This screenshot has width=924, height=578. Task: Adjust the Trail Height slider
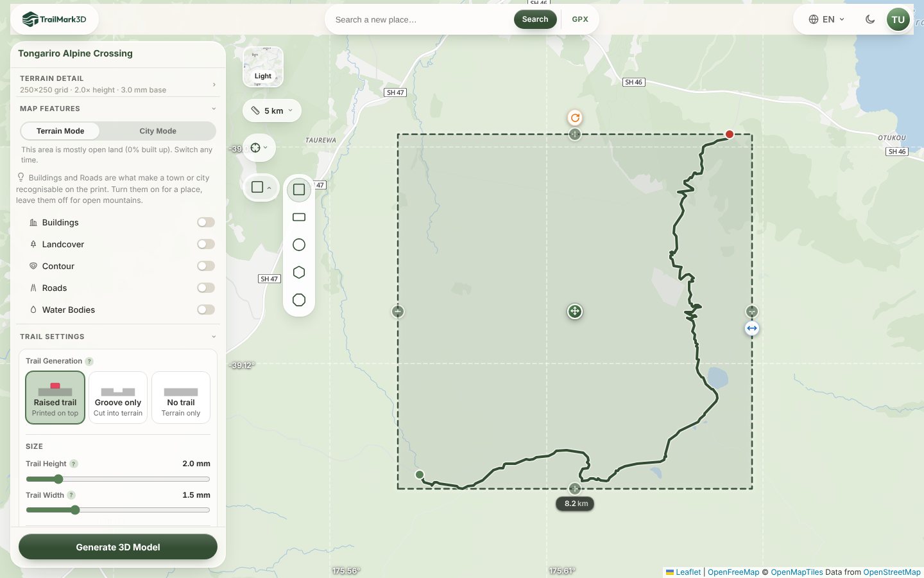pyautogui.click(x=118, y=479)
